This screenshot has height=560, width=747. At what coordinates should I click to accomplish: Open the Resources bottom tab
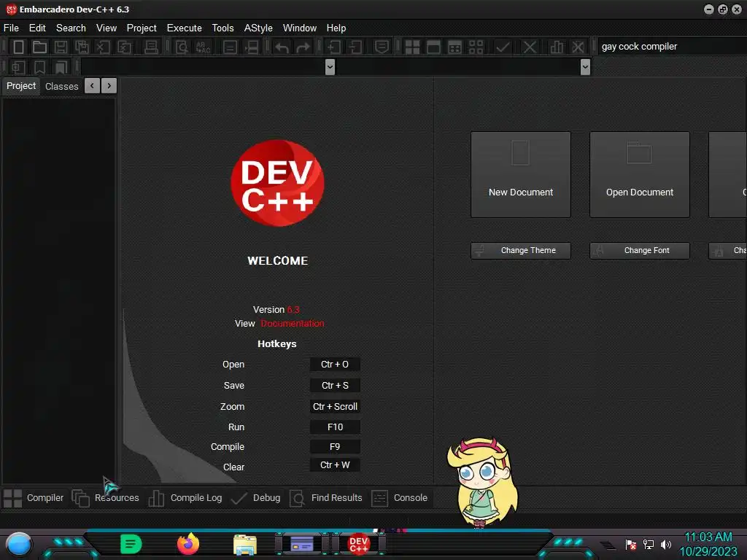point(106,498)
